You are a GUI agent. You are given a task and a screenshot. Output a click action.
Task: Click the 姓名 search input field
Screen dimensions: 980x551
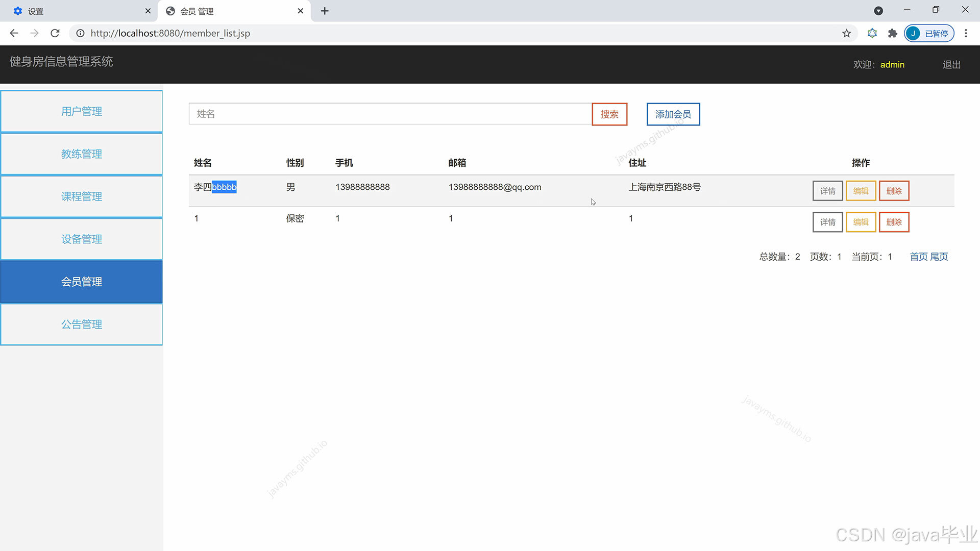coord(390,114)
